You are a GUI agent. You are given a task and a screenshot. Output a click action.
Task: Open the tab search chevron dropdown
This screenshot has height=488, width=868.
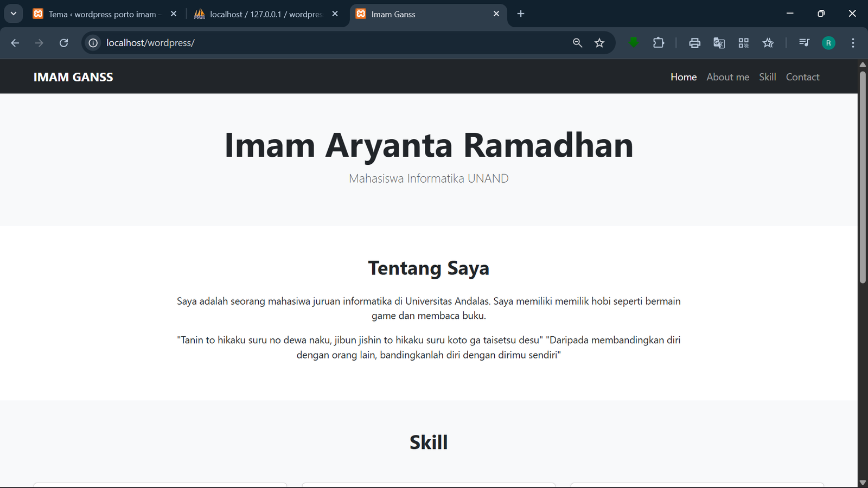coord(14,14)
